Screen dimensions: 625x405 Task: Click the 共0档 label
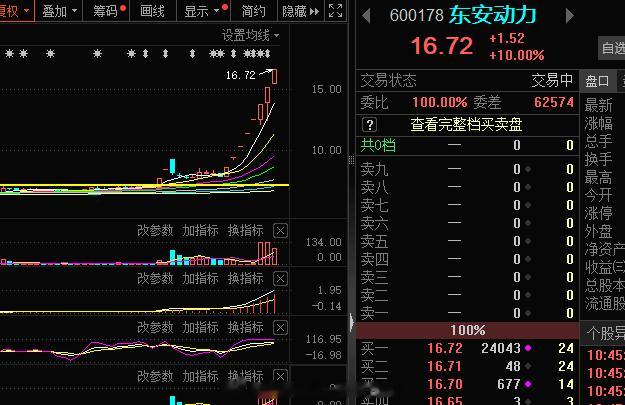(378, 145)
